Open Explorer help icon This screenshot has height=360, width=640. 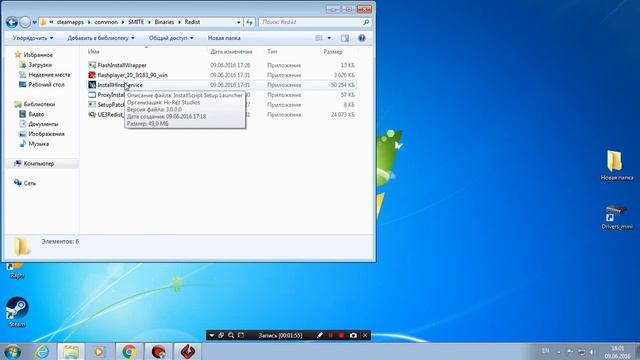[x=362, y=38]
